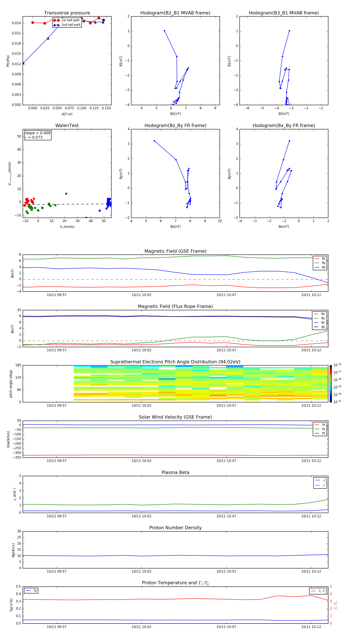
Task: Click the "V_A(km/s)" x-axis label
Action: 67,227
